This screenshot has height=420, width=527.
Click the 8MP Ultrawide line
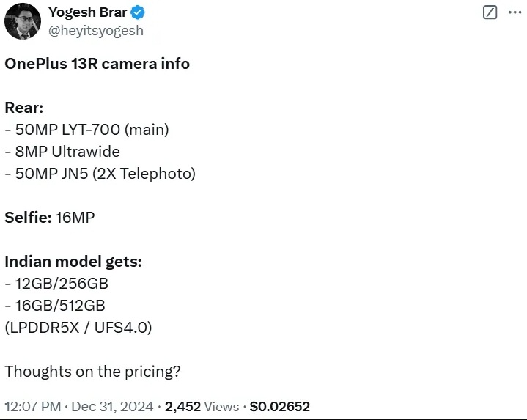(x=62, y=152)
